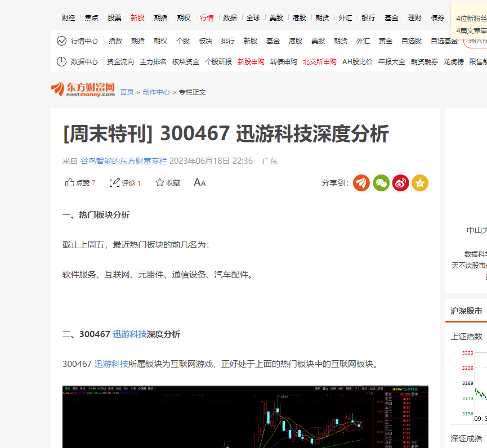Open the 焦点 top navigation item
Viewport: 487px width, 448px height.
click(91, 17)
